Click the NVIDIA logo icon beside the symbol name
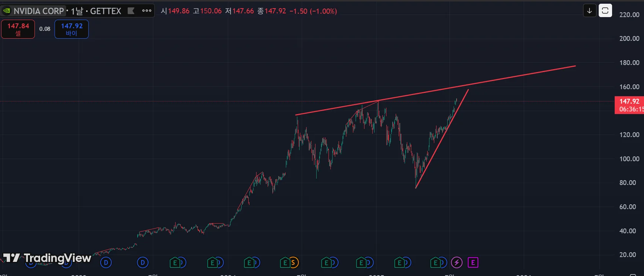Viewport: 644px width, 276px height. coord(7,11)
